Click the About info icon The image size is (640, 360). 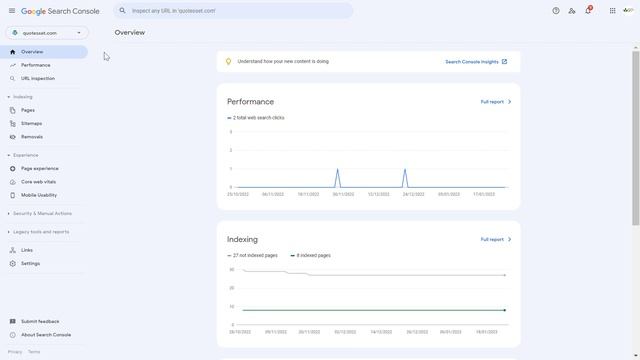13,335
